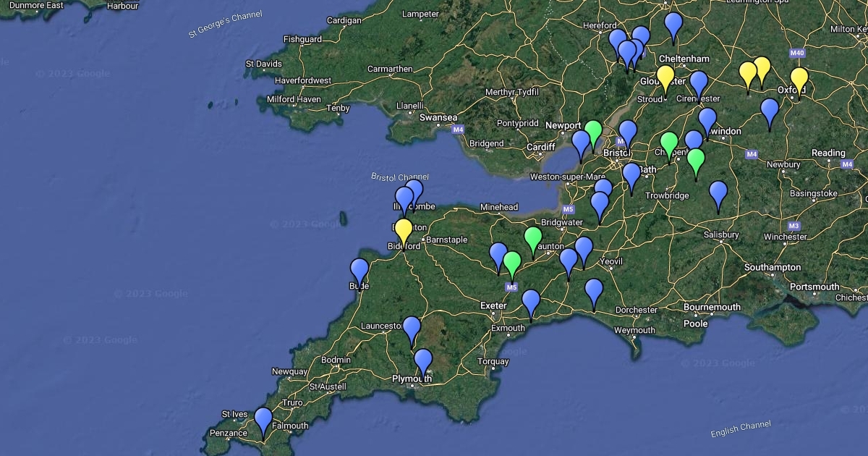
Task: Select the green pin near Taunton
Action: [x=533, y=239]
